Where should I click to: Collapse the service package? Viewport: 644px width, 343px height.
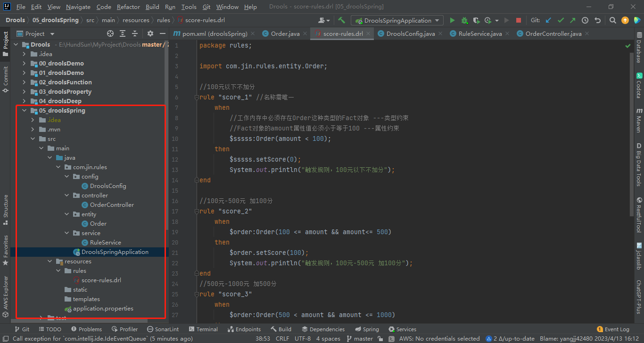[67, 233]
